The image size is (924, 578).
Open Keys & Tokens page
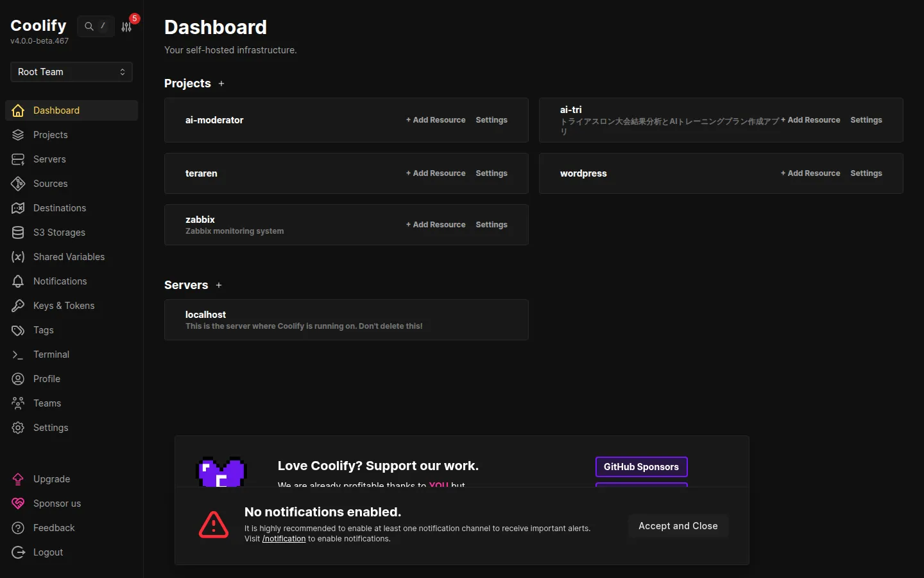pos(64,306)
